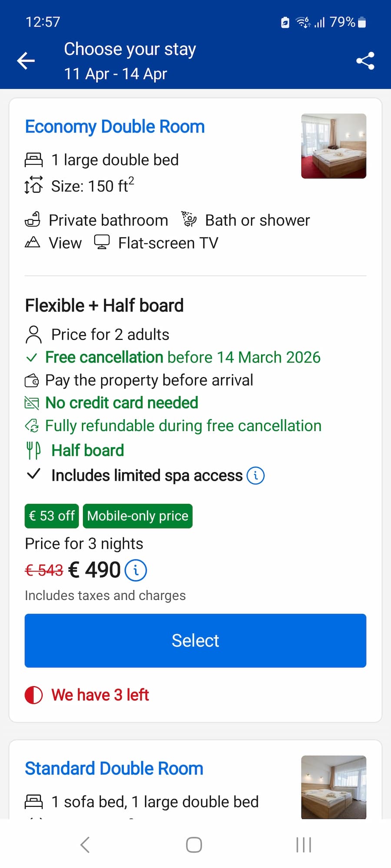Tap the room size icon
This screenshot has width=391, height=868.
34,186
